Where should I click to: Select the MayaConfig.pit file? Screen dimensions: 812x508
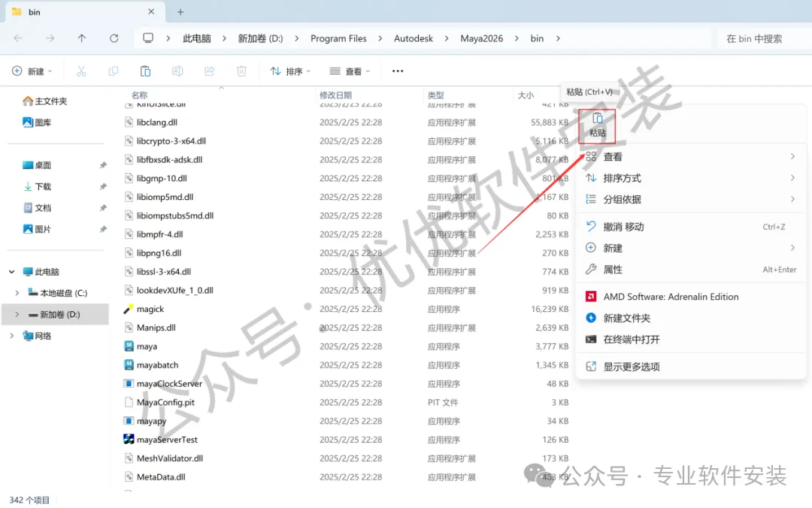[165, 402]
